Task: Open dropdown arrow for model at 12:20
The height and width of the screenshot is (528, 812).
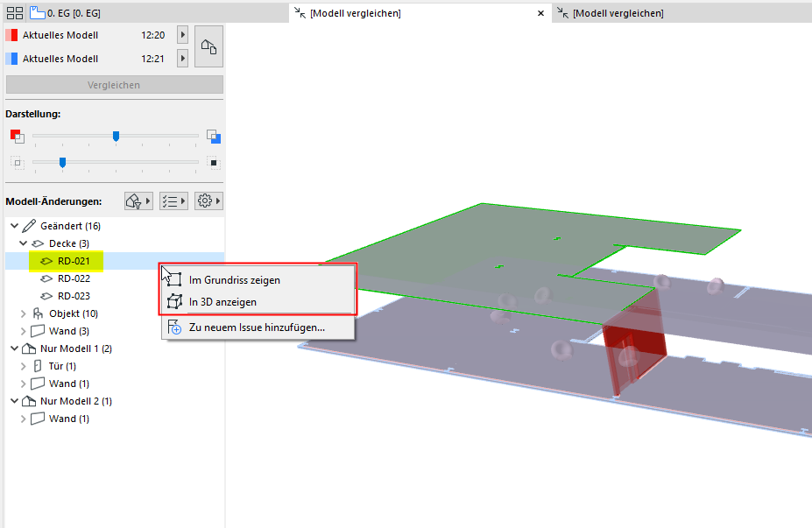Action: click(182, 35)
